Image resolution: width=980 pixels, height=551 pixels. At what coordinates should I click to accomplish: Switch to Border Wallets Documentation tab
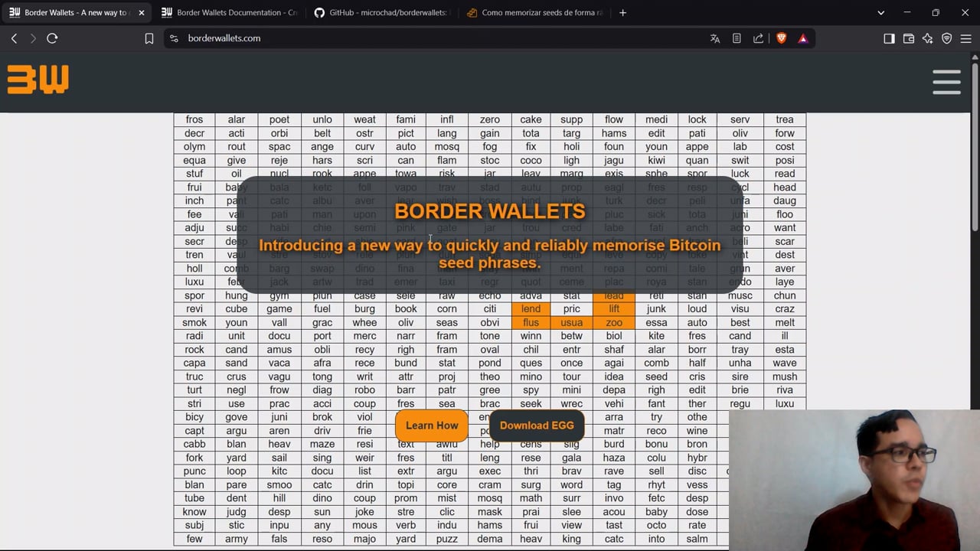pyautogui.click(x=229, y=12)
